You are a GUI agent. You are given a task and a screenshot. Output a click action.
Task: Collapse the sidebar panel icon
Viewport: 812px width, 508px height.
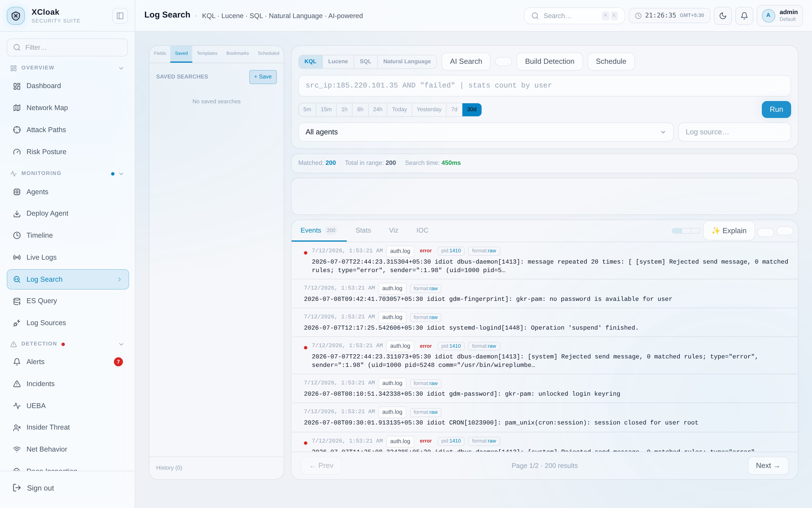pos(120,16)
